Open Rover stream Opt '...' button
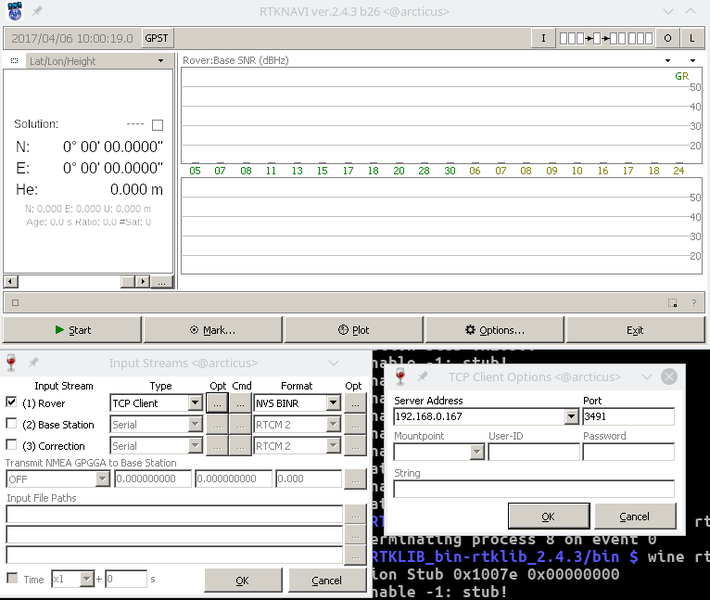This screenshot has height=600, width=710. [x=216, y=403]
